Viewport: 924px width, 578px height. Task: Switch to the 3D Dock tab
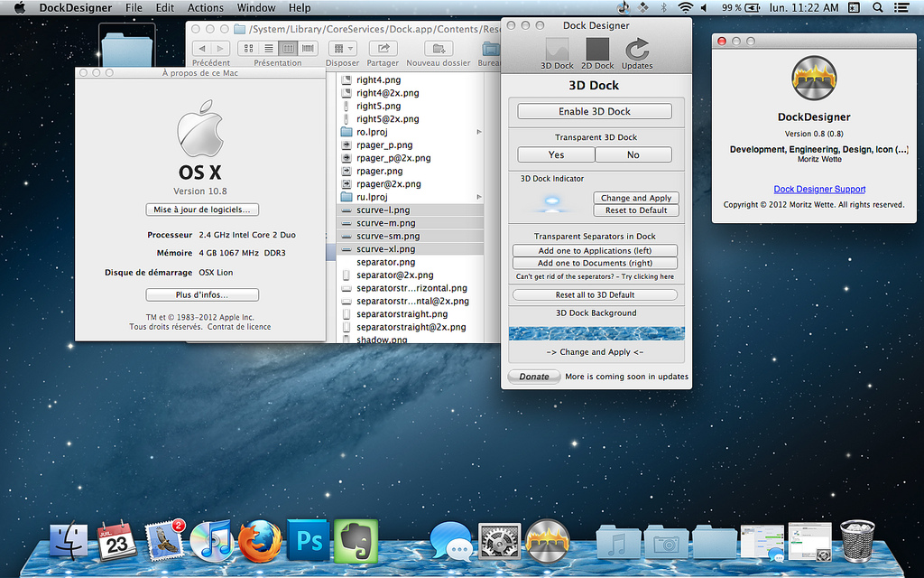coord(557,53)
